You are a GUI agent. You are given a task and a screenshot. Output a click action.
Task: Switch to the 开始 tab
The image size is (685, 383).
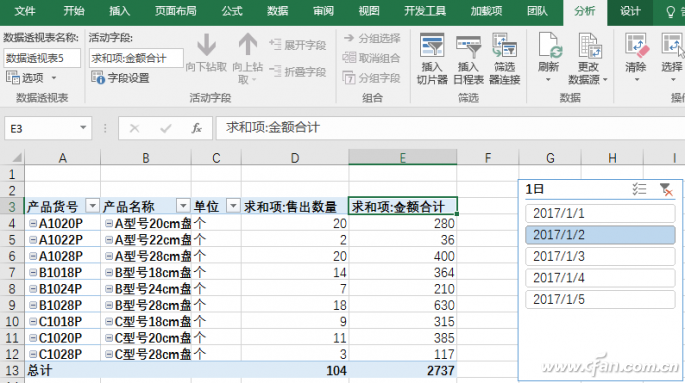[73, 11]
